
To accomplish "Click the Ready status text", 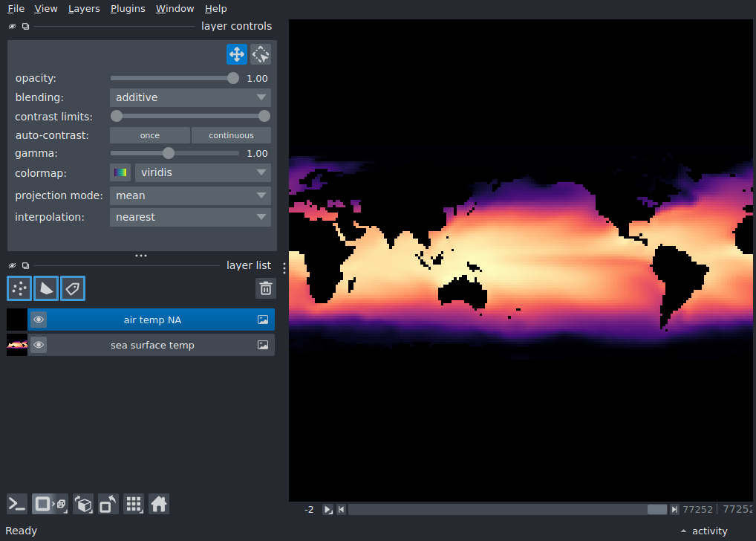I will pyautogui.click(x=22, y=531).
